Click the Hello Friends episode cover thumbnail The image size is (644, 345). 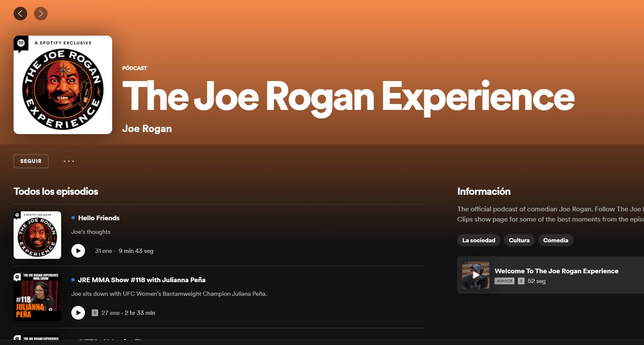(x=37, y=235)
